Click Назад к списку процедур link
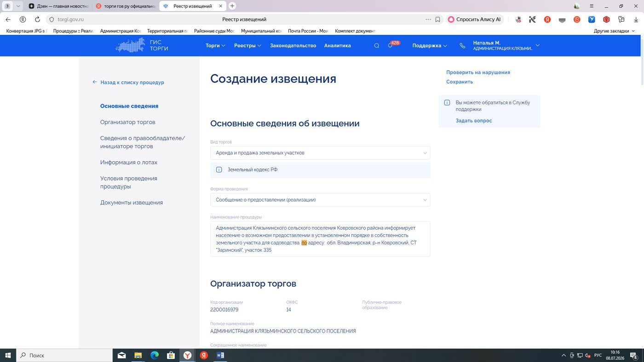 [128, 82]
